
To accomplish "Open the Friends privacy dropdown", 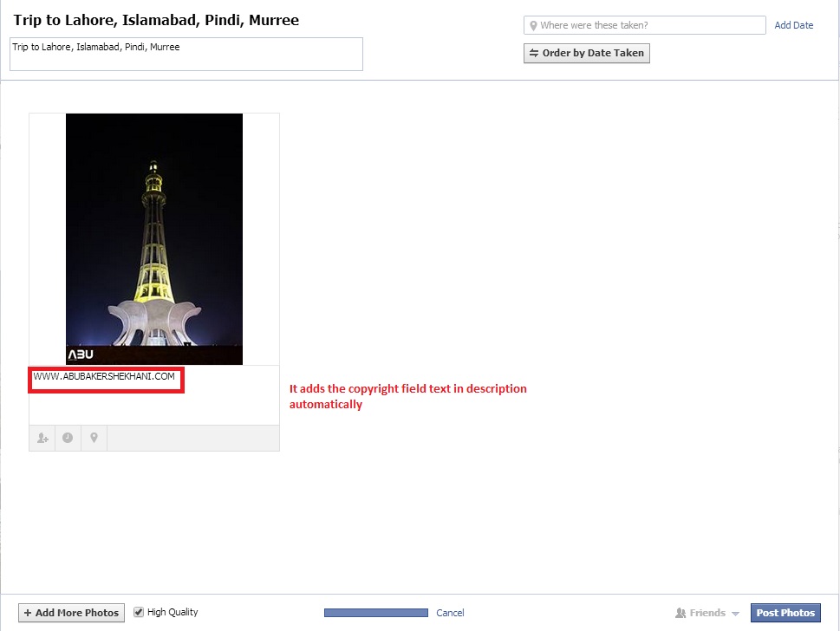I will (707, 613).
